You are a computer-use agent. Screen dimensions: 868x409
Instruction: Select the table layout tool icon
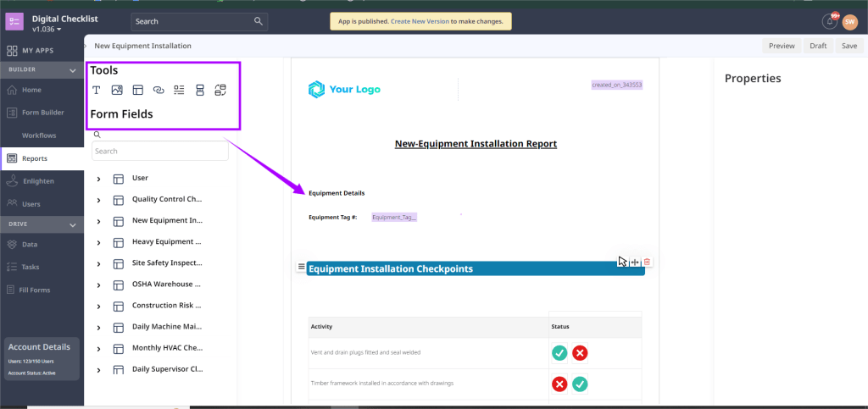pos(137,90)
